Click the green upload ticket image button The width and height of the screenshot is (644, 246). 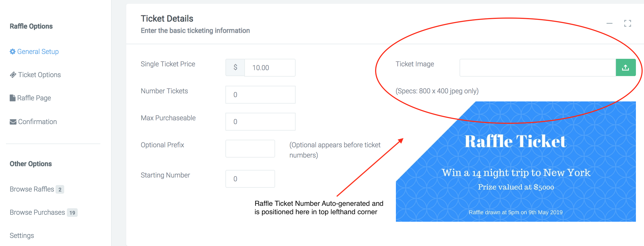pyautogui.click(x=625, y=68)
